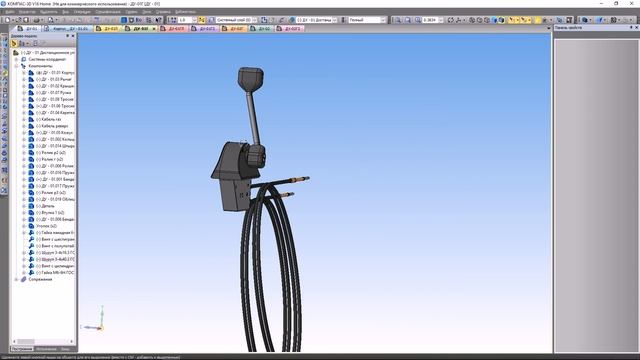Collapse the Компоненты tree node
Screen dimensions: 640x360
pos(16,66)
